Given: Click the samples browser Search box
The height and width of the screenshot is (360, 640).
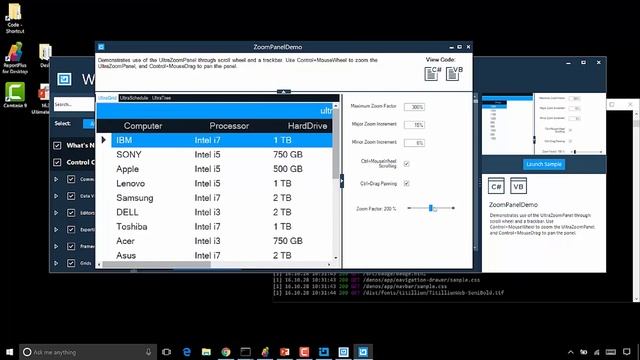Looking at the screenshot, I should pos(74,104).
